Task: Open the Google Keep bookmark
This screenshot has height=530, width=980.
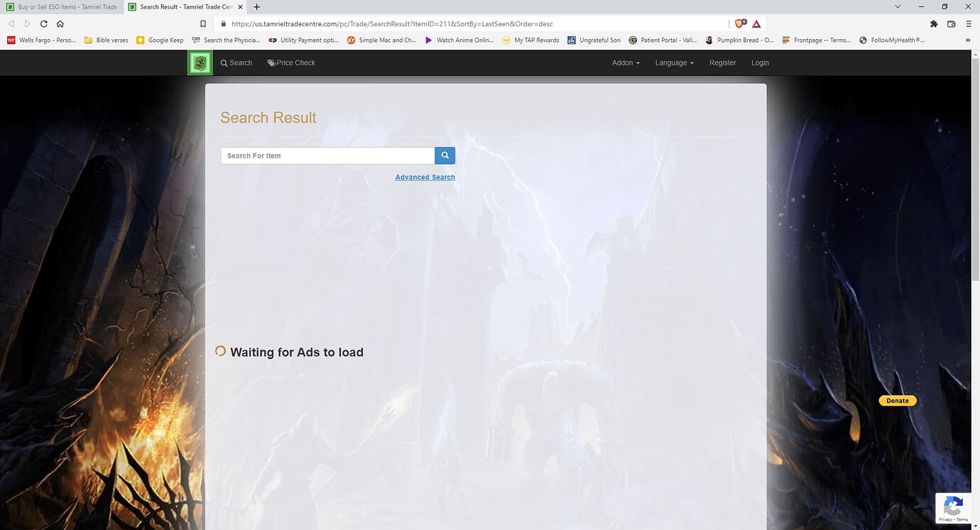Action: click(x=160, y=40)
